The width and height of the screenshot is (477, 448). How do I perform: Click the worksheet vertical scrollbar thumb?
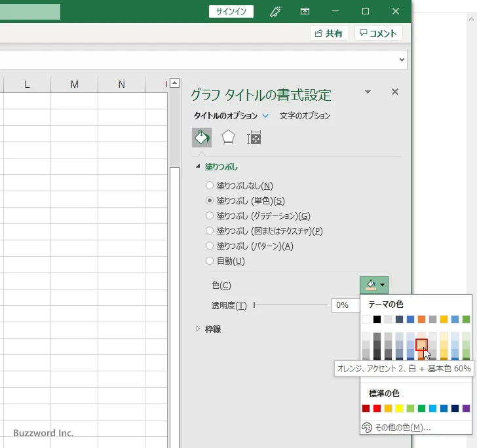point(174,307)
